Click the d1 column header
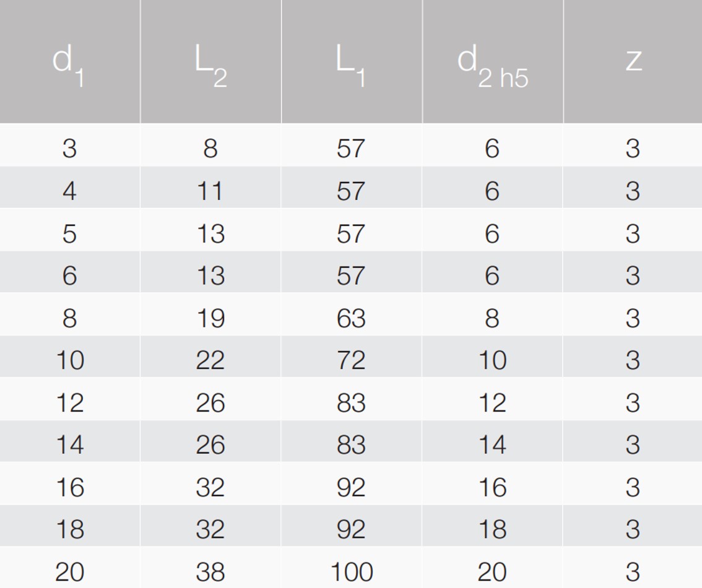The width and height of the screenshot is (702, 588). pyautogui.click(x=69, y=62)
